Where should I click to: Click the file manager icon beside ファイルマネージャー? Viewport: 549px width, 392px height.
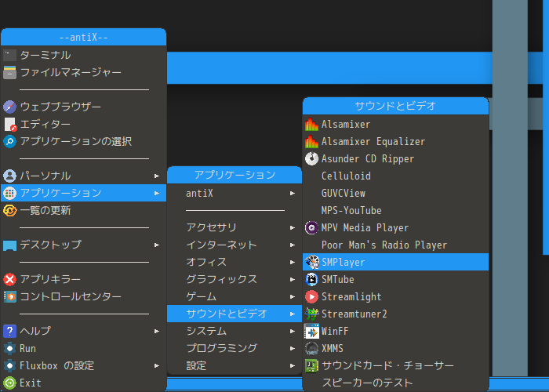9,72
